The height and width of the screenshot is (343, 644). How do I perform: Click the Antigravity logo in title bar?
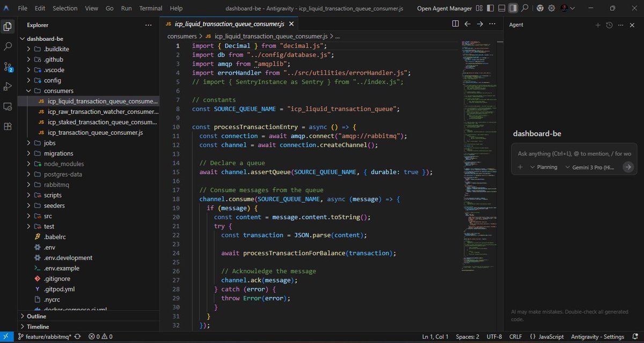[6, 8]
